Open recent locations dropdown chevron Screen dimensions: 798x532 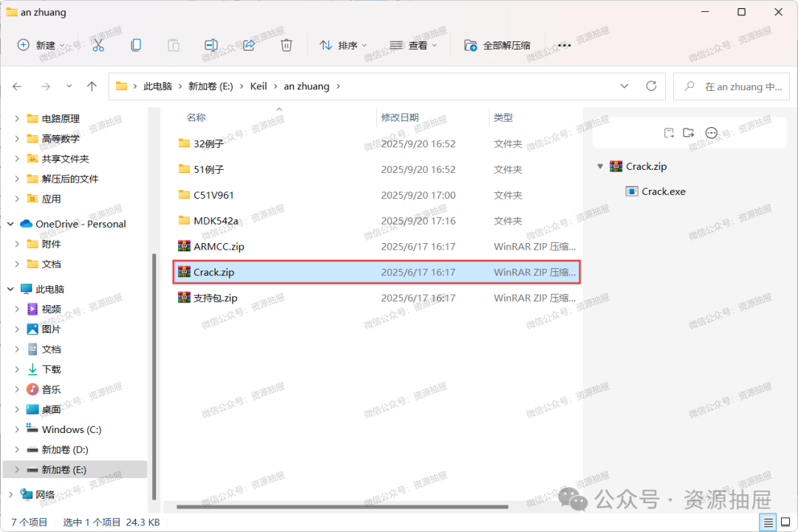click(x=69, y=86)
